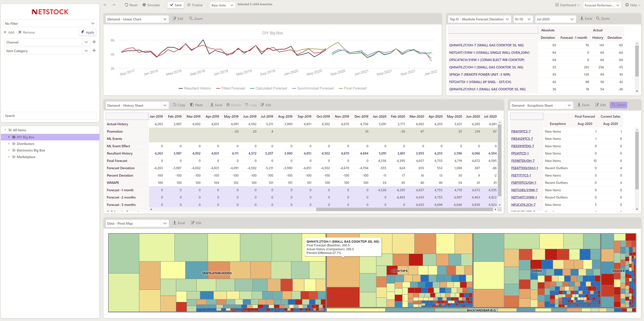The image size is (644, 321).
Task: Open the FIE4119TCS-7 exception item link
Action: pos(521,131)
